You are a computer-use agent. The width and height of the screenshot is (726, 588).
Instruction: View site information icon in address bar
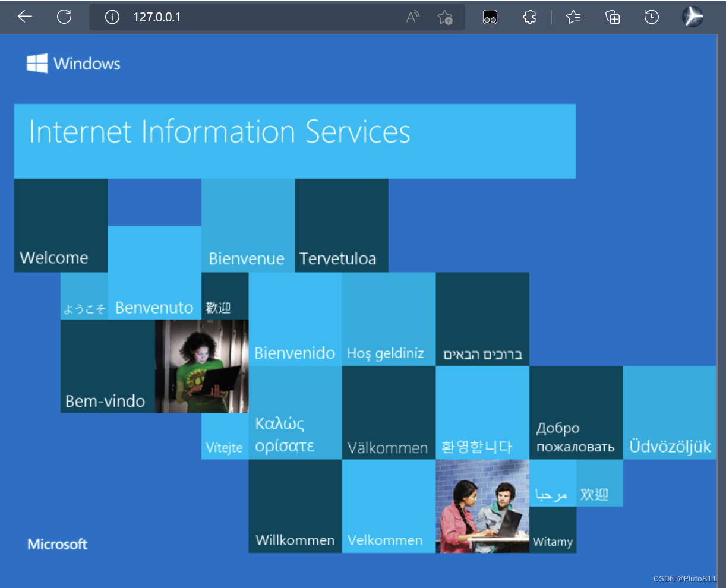pos(112,17)
